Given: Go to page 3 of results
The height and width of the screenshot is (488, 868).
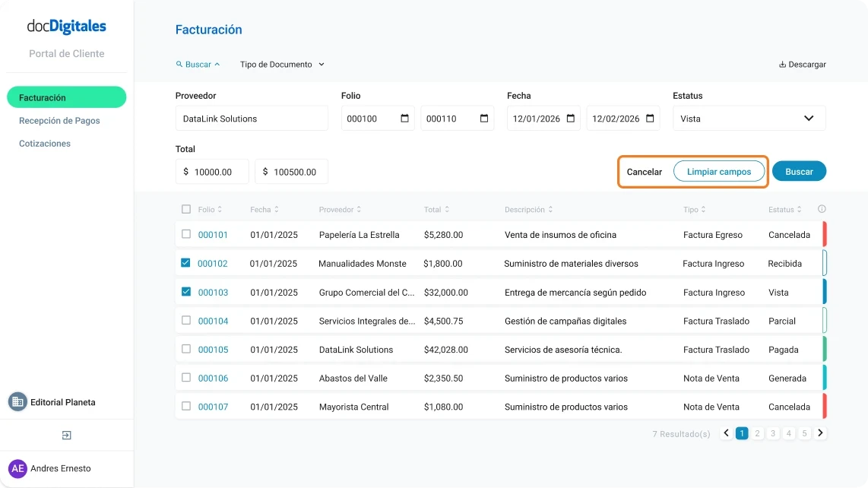Looking at the screenshot, I should pyautogui.click(x=773, y=433).
